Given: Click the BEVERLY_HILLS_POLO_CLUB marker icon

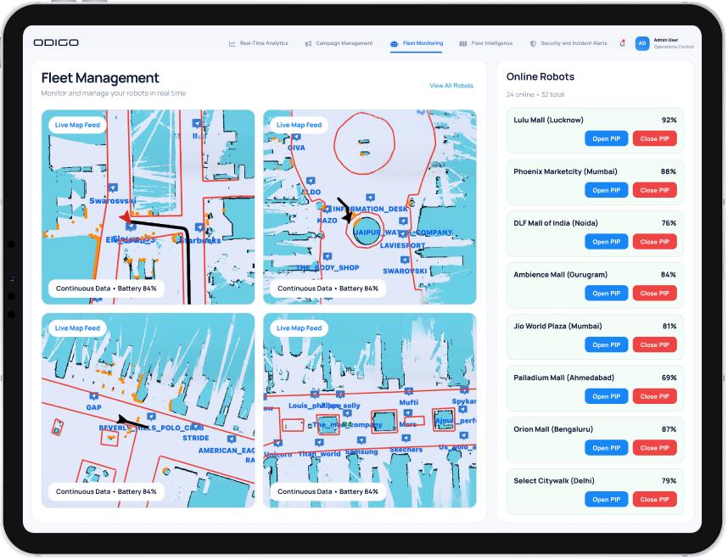Looking at the screenshot, I should (152, 417).
